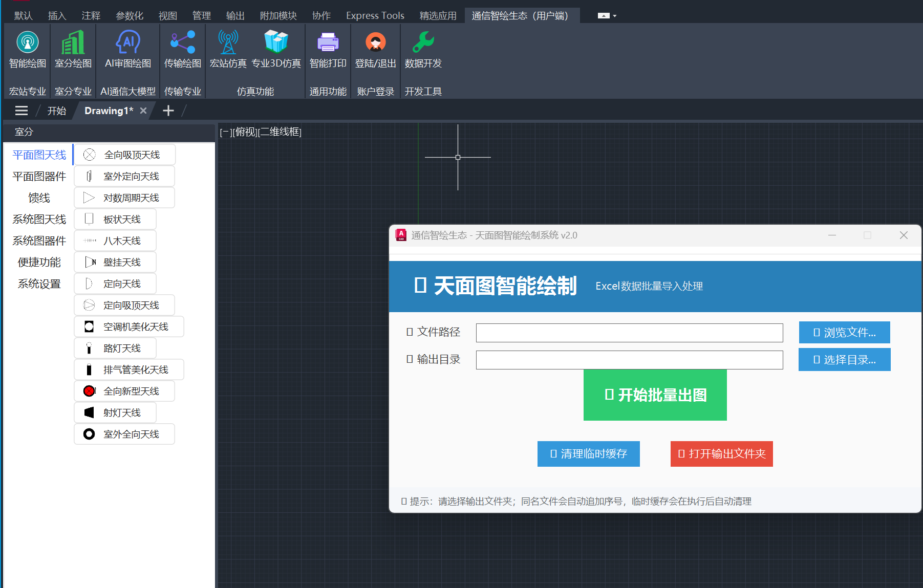Focus the 输出目录 input field
The width and height of the screenshot is (923, 588).
click(630, 360)
